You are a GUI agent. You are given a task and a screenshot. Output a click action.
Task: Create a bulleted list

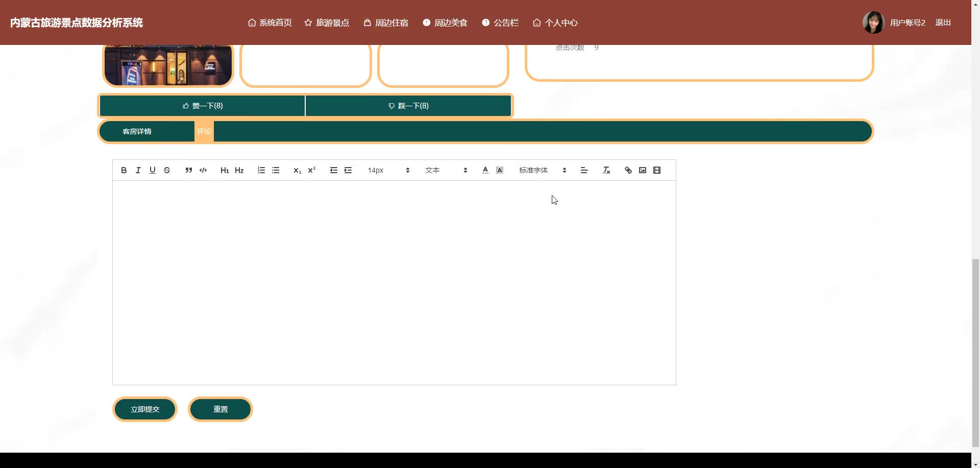[x=276, y=170]
